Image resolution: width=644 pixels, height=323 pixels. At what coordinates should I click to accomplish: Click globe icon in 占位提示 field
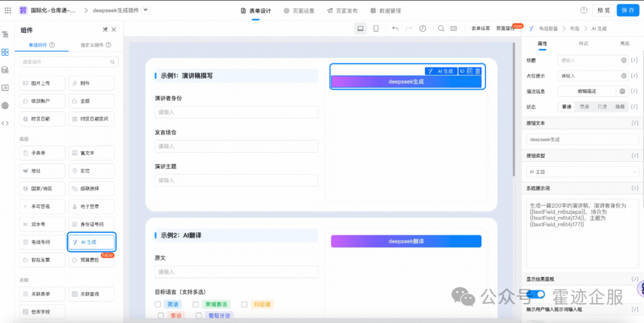(624, 76)
